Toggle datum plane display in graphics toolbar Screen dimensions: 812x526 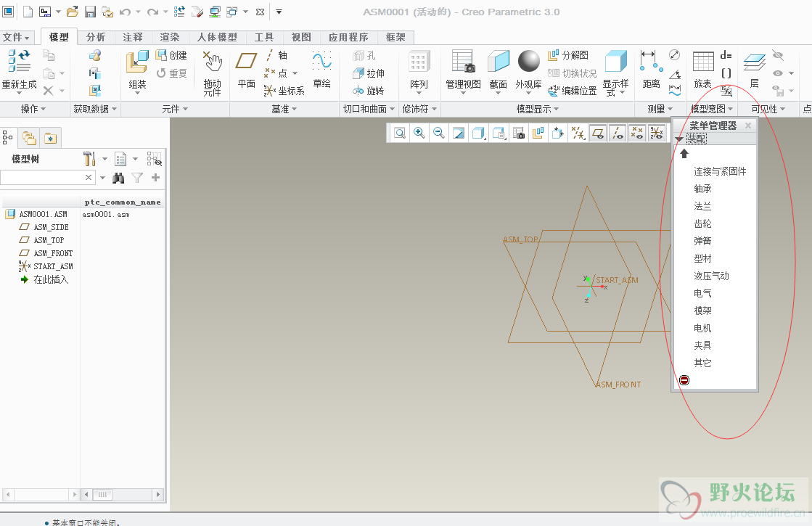[x=598, y=133]
